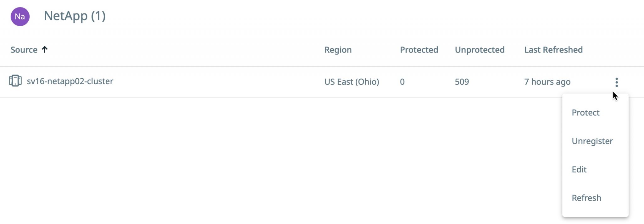The image size is (644, 224).
Task: Click the purple Na avatar icon
Action: [20, 16]
